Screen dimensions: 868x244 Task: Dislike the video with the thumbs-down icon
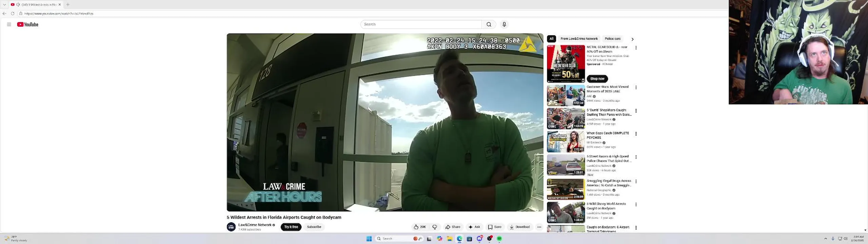point(435,227)
